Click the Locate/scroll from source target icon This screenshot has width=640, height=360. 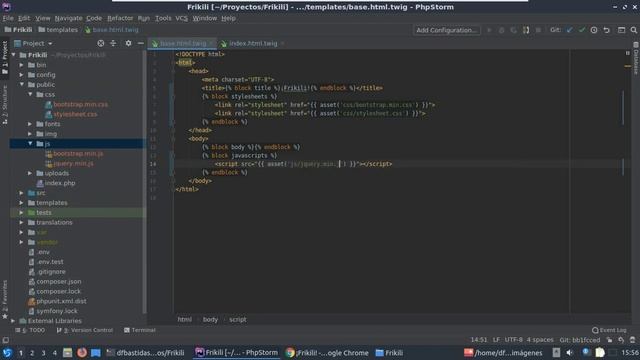pyautogui.click(x=100, y=43)
